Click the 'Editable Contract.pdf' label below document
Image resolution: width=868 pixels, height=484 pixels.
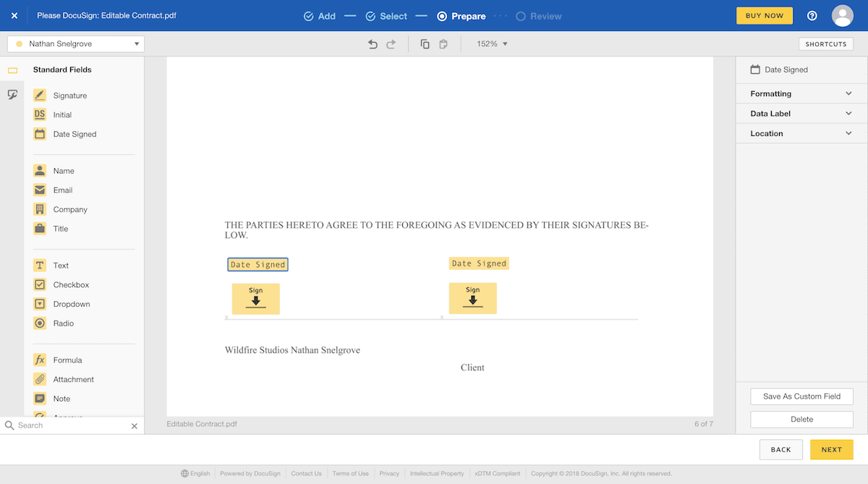tap(202, 424)
